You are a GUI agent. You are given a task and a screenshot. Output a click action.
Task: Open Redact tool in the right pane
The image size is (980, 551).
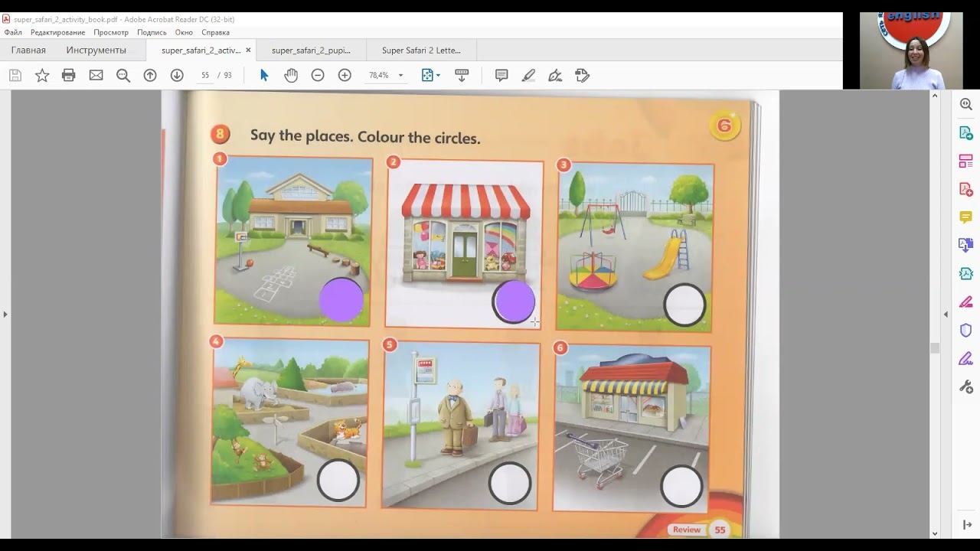966,302
